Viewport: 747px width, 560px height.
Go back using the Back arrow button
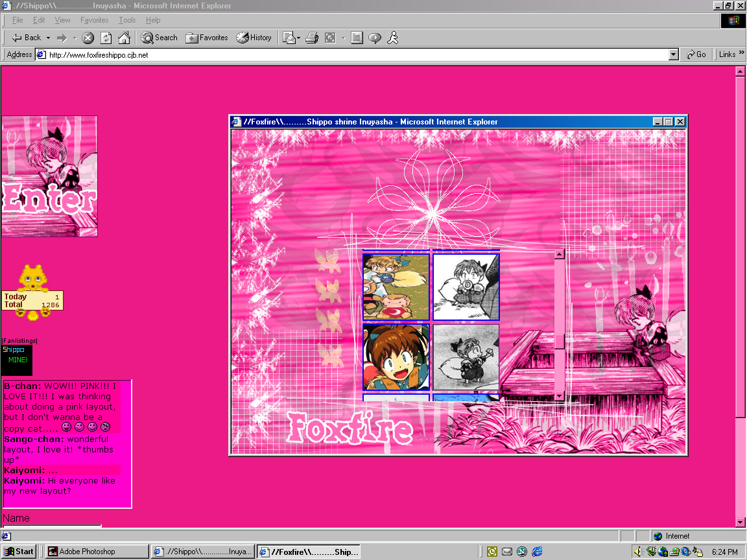(26, 38)
